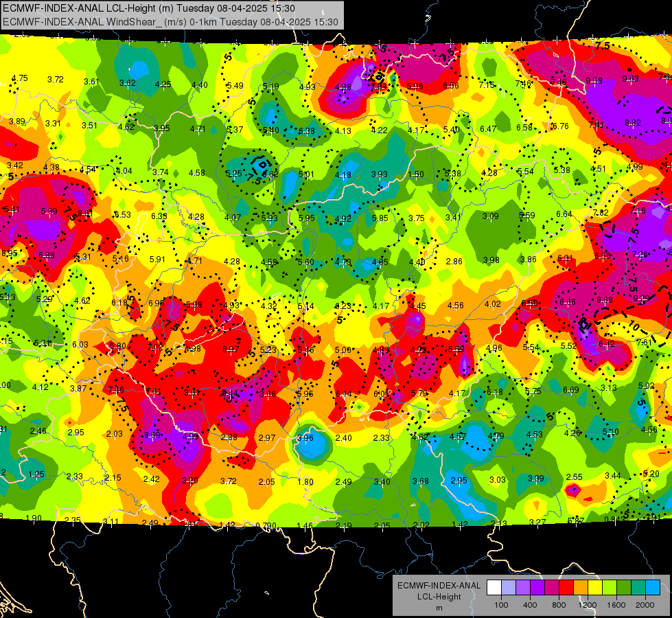Click the wind shear value 7.82
Image resolution: width=672 pixels, height=618 pixels.
click(601, 212)
